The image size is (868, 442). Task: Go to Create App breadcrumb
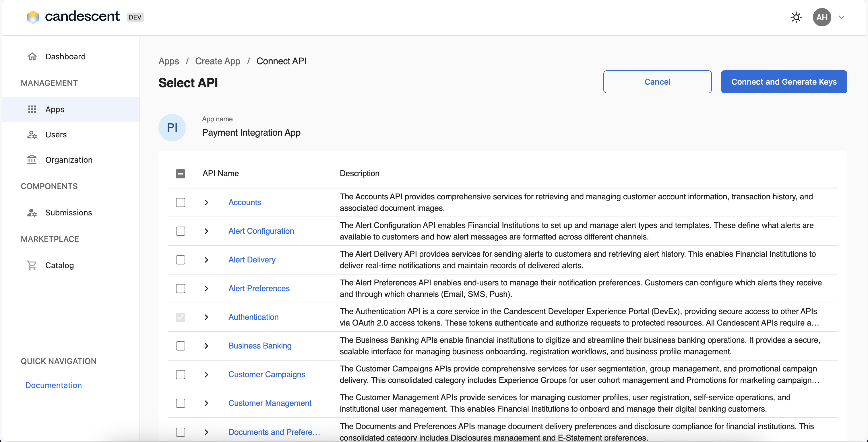[x=218, y=61]
